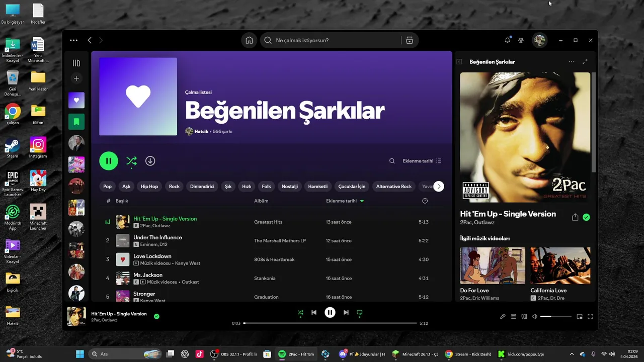Enter full screen player mode

(x=591, y=316)
